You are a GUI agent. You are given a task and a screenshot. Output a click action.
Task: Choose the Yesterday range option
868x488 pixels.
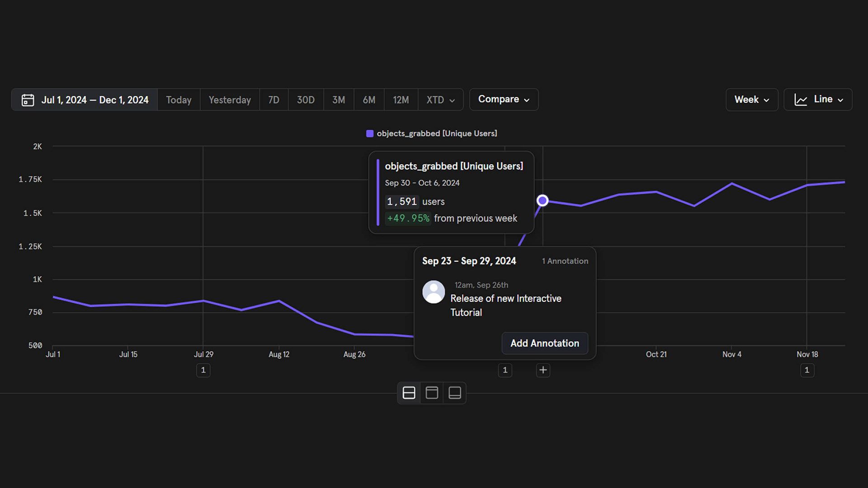coord(230,100)
